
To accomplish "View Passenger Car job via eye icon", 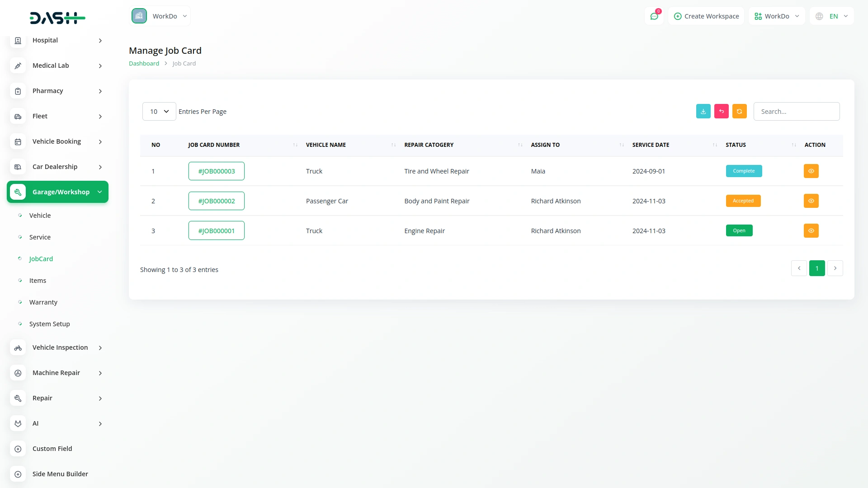I will pos(811,201).
